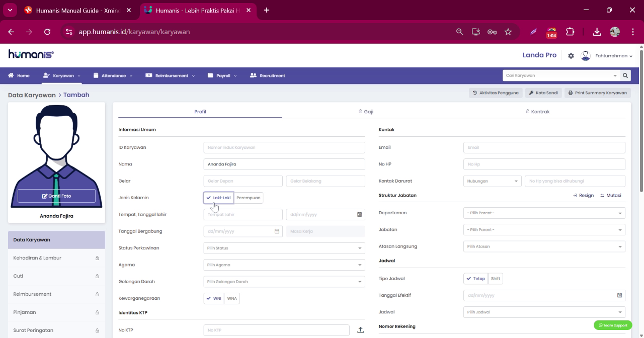Screen dimensions: 644x338
Task: Select Laki-Laki gender option
Action: tap(218, 198)
